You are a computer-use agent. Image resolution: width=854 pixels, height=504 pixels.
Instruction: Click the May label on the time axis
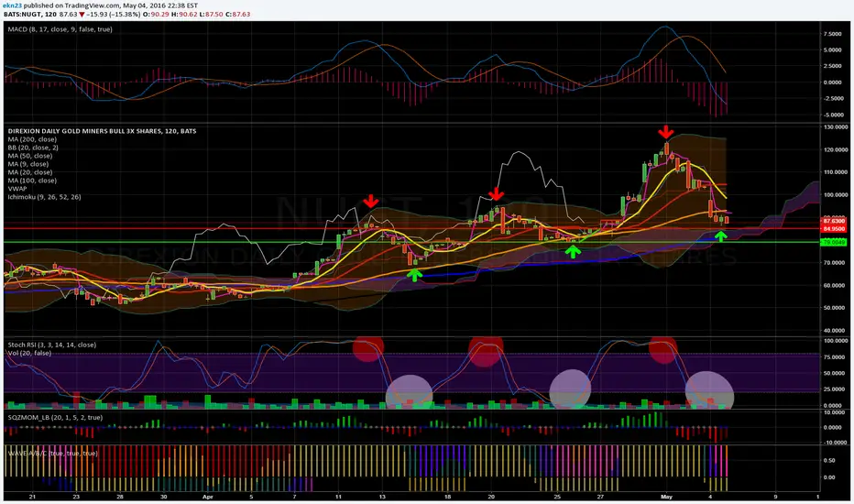[x=666, y=497]
